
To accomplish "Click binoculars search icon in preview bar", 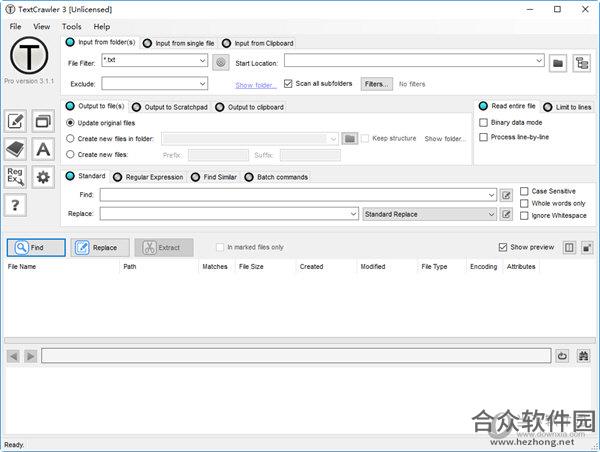I will click(583, 356).
